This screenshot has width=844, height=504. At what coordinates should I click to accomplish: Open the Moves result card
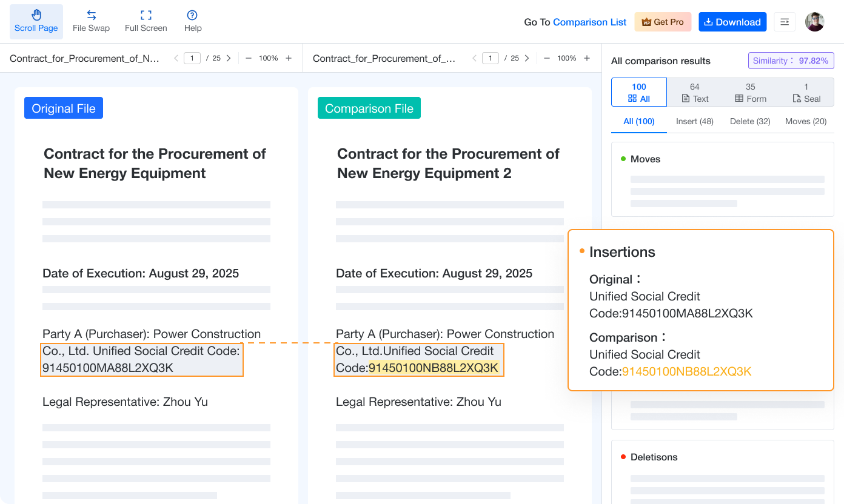pos(723,179)
